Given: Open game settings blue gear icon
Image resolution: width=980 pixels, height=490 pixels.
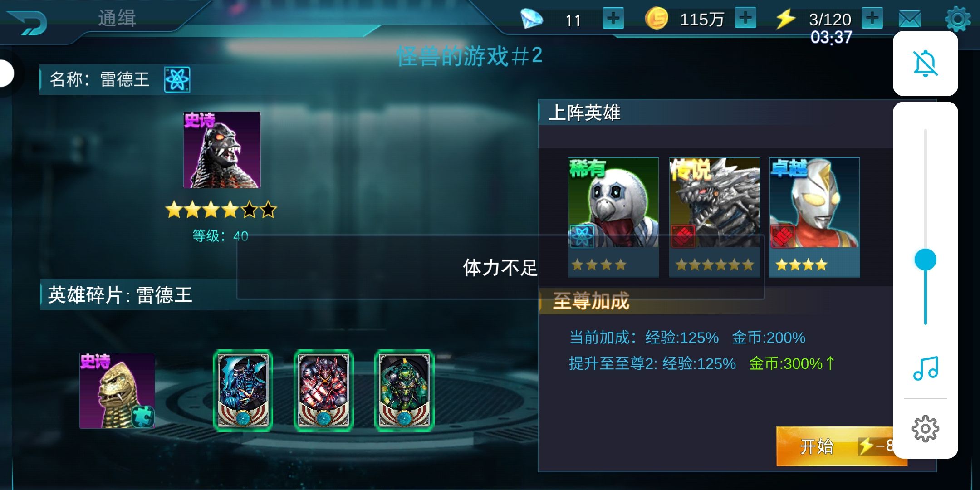Looking at the screenshot, I should 957,19.
